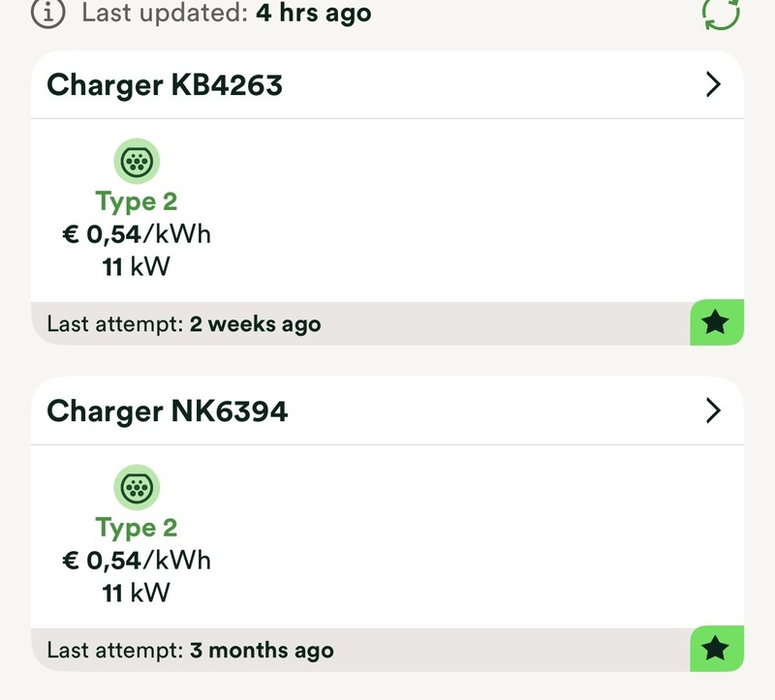Expand Charger NK6394 using its chevron
The image size is (775, 700).
(x=713, y=411)
